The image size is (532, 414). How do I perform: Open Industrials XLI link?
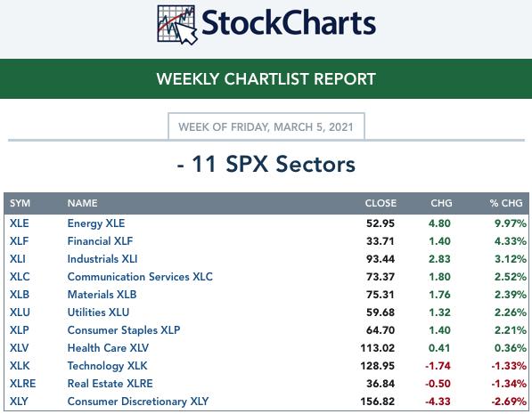[x=102, y=259]
